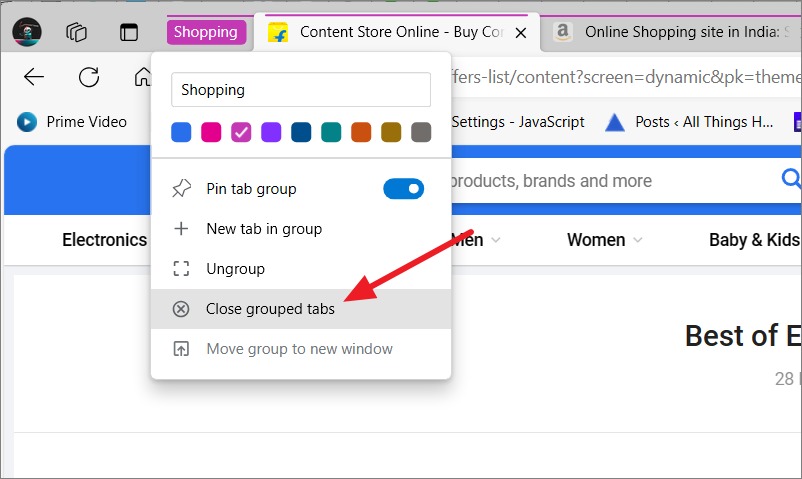This screenshot has width=802, height=479.
Task: Open the Baby & Kids category
Action: [754, 240]
